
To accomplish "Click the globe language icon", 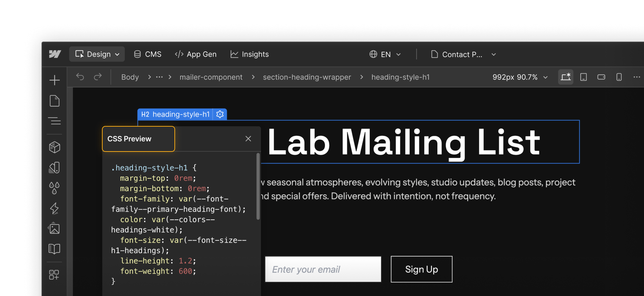I will (373, 54).
